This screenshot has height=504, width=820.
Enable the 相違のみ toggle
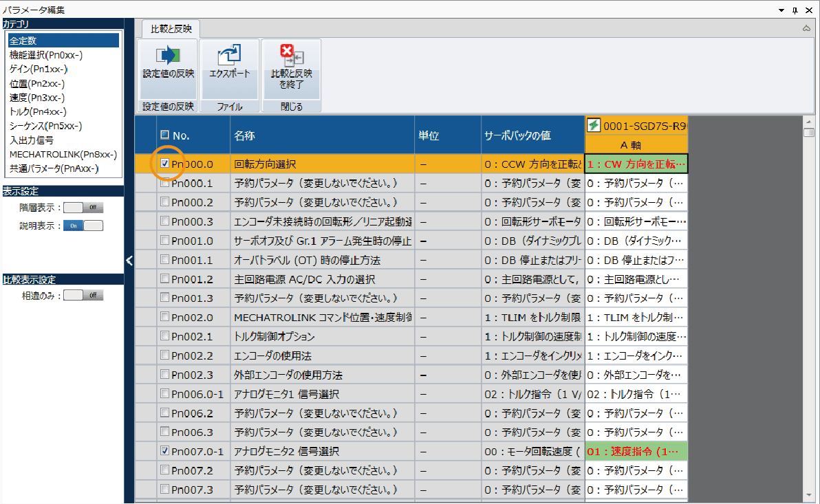[x=83, y=295]
